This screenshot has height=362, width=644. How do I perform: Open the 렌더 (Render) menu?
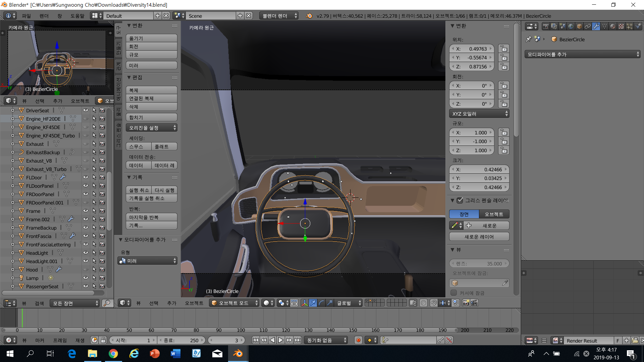click(x=44, y=16)
